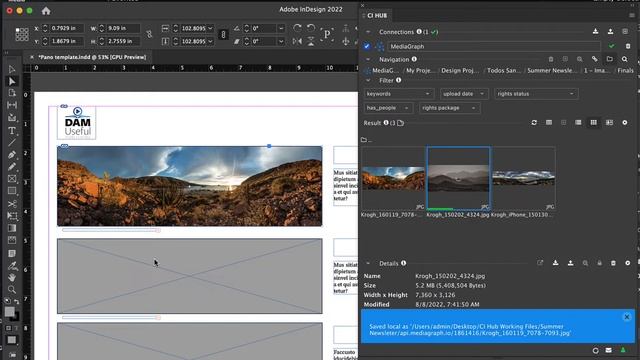Image resolution: width=640 pixels, height=360 pixels.
Task: Open the CI HUB panel flyout menu
Action: (632, 16)
